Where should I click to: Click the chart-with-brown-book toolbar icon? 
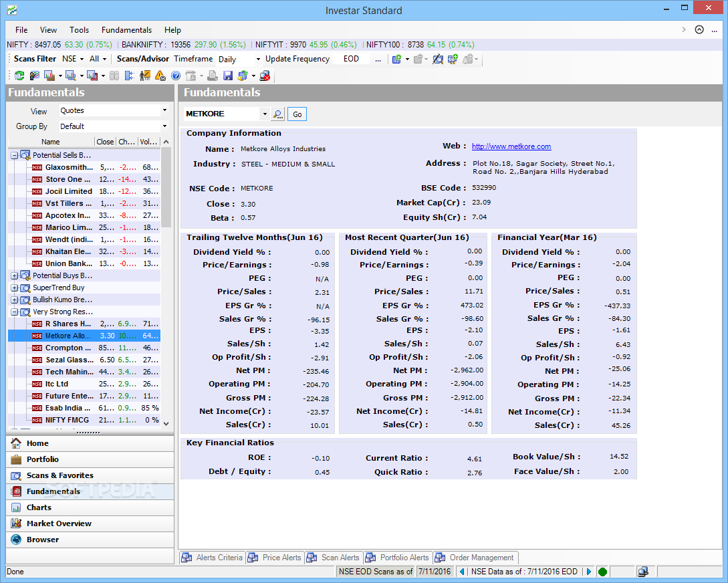(49, 75)
